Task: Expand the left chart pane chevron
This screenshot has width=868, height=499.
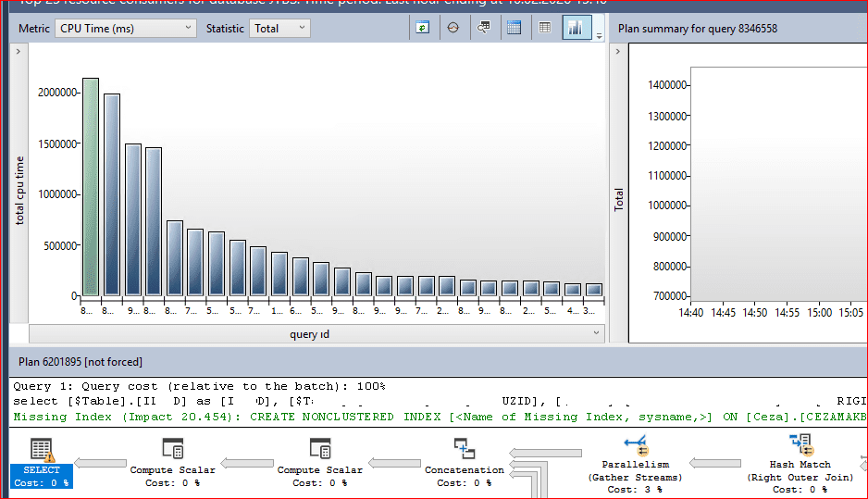Action: coord(19,52)
